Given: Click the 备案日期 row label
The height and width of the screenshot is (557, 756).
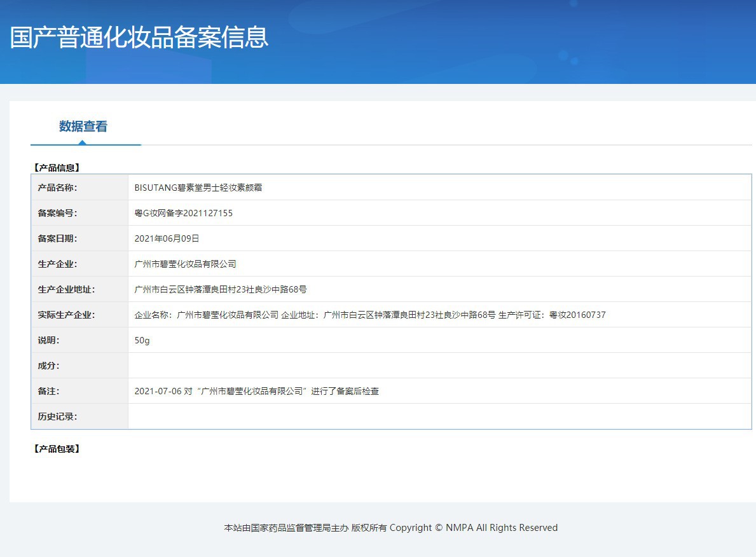Looking at the screenshot, I should click(57, 238).
